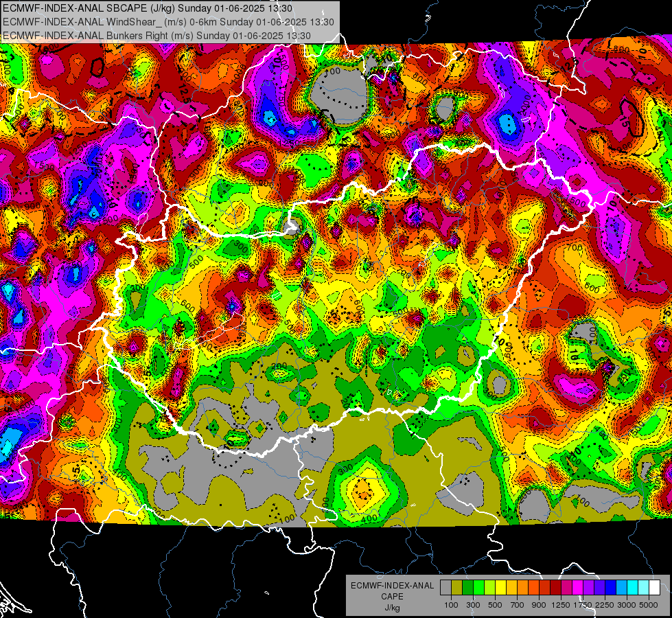Select the WindShear 0-6km header line
This screenshot has height=618, width=672.
[168, 22]
